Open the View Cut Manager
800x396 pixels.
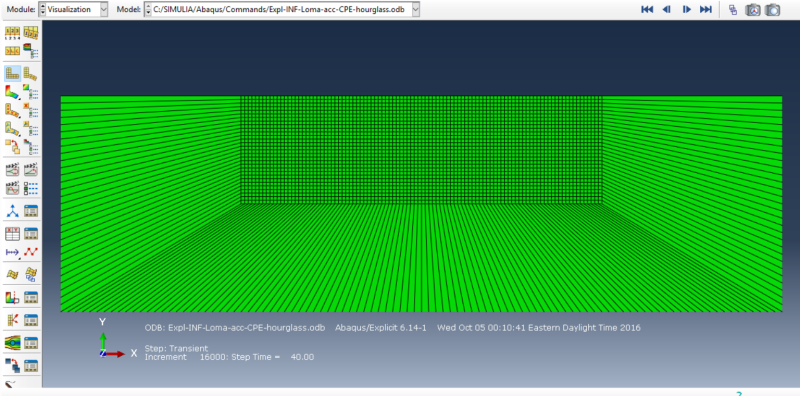pyautogui.click(x=31, y=297)
